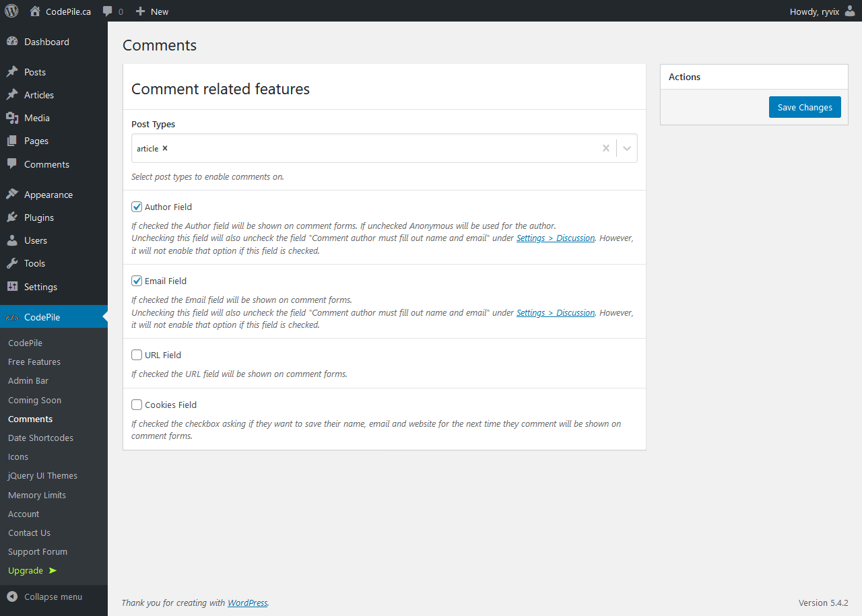Click the WordPress logo icon
Screen dimensions: 862x616
pos(11,11)
